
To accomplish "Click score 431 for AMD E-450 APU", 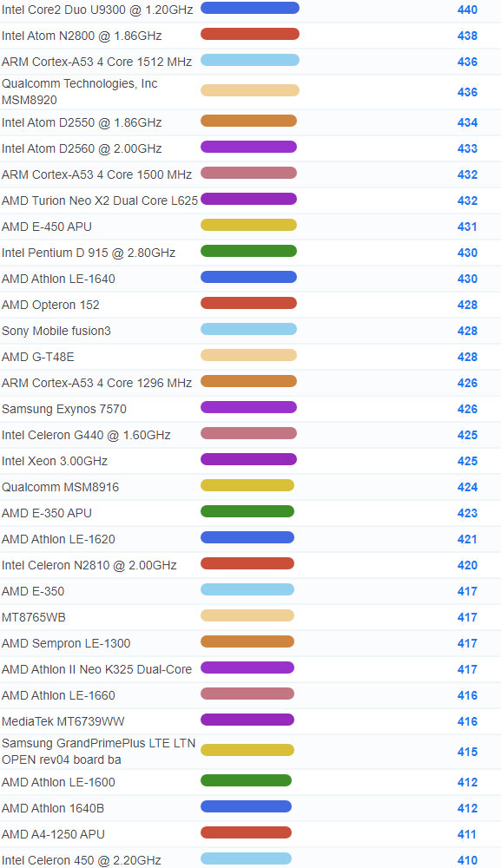I will pyautogui.click(x=467, y=227).
